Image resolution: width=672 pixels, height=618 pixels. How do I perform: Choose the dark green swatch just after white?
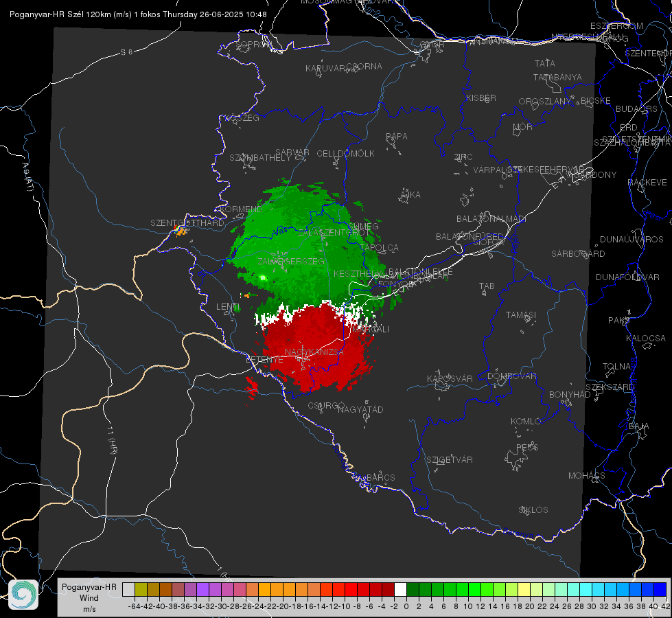click(413, 589)
